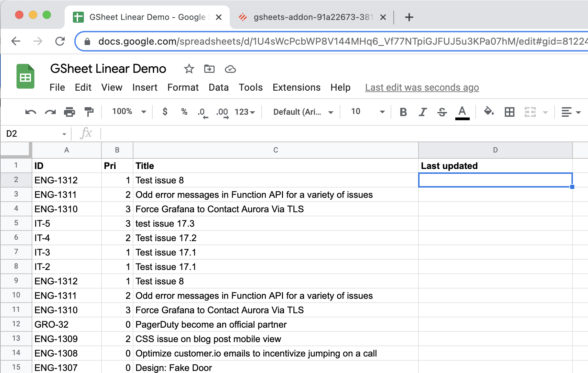Click cell 'PagerDuty become an official partner'

[x=276, y=325]
